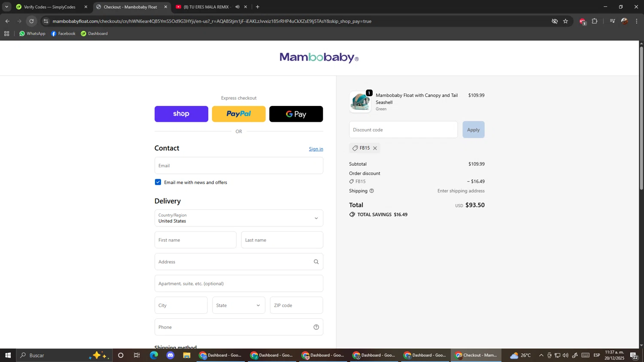Open Windows Start menu
This screenshot has width=644, height=362.
(x=8, y=356)
